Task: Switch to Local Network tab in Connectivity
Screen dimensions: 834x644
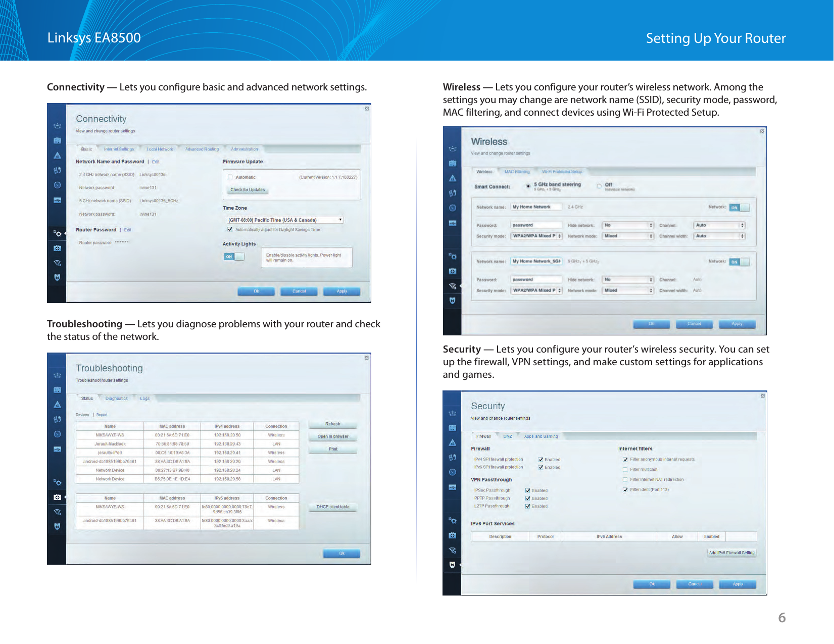Action: point(160,149)
